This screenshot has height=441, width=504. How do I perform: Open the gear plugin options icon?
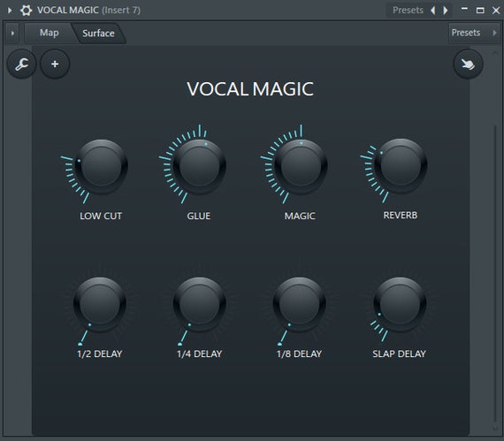tap(26, 11)
